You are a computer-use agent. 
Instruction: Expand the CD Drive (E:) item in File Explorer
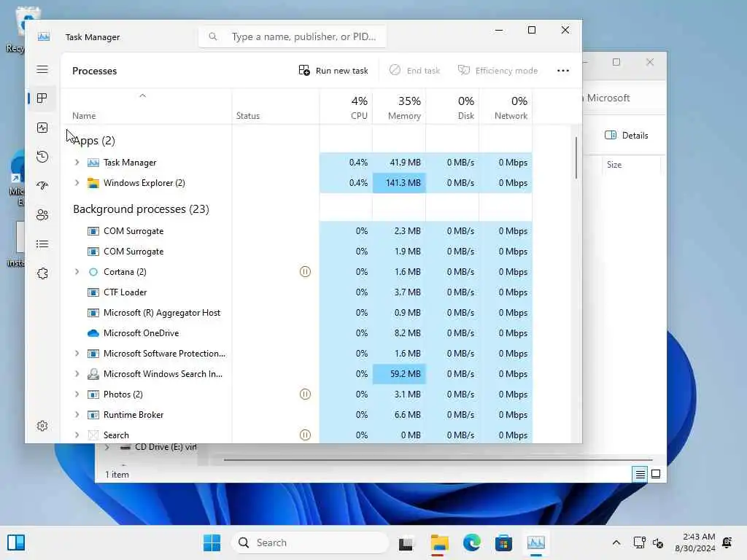tap(107, 447)
